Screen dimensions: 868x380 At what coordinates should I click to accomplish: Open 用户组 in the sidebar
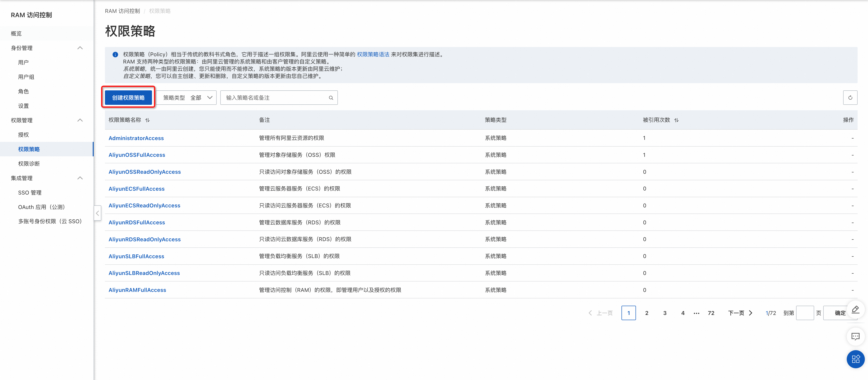point(26,77)
